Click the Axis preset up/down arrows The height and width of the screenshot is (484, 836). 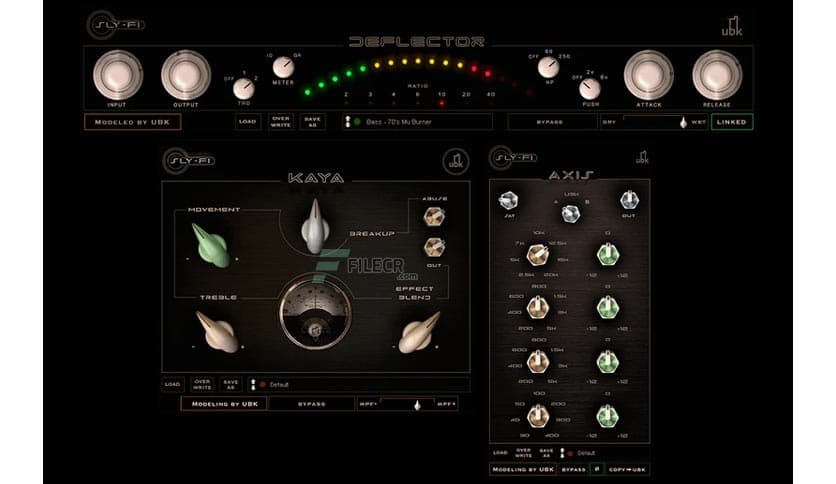coord(562,453)
